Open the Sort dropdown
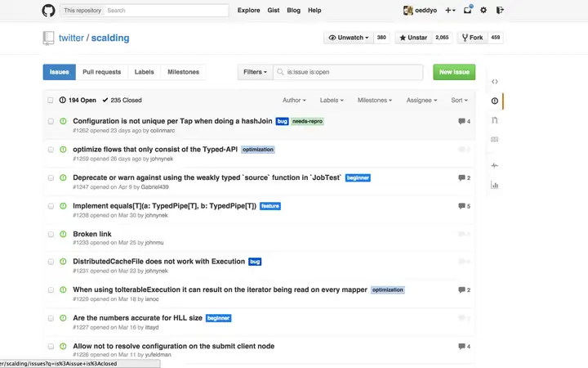 (x=459, y=101)
